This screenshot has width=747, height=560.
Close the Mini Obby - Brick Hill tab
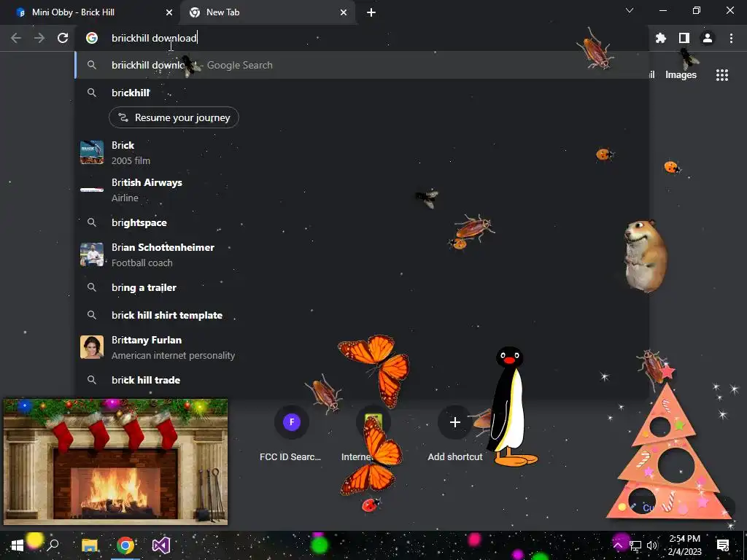click(169, 12)
